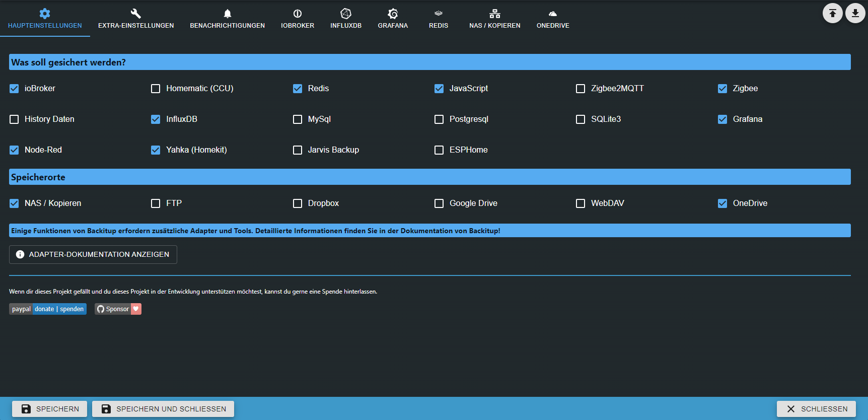This screenshot has height=420, width=868.
Task: Open the GitHub Sponsor badge
Action: coord(118,309)
